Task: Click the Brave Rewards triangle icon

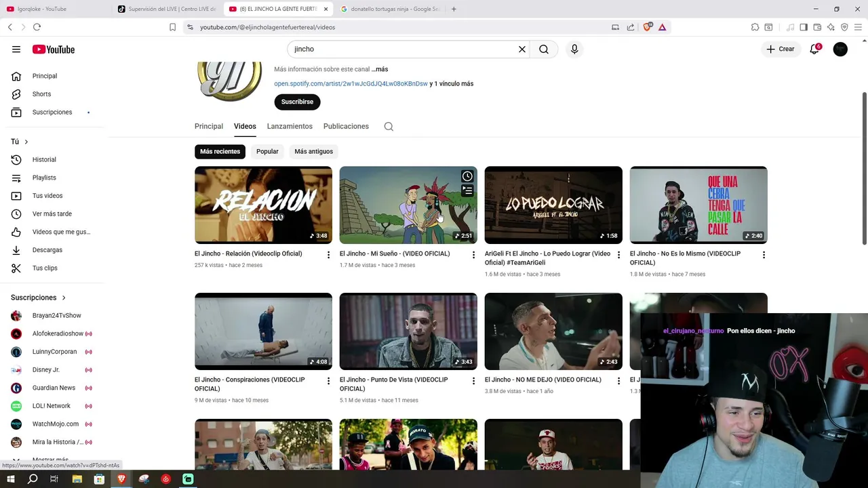Action: pyautogui.click(x=662, y=27)
